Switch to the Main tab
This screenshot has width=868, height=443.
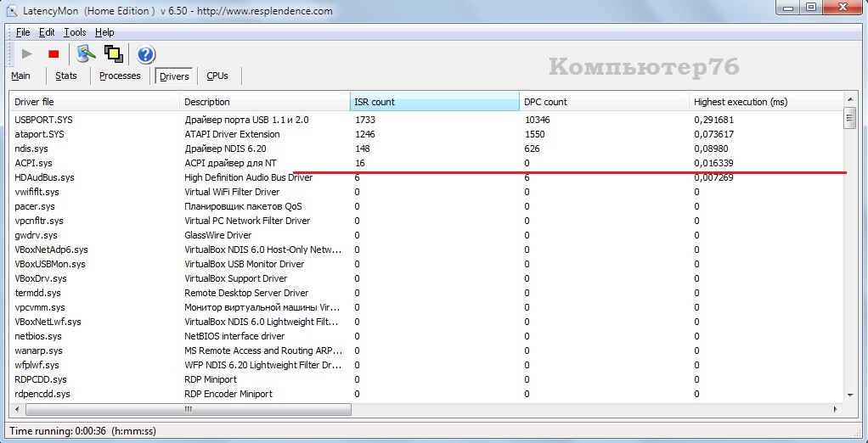[20, 76]
